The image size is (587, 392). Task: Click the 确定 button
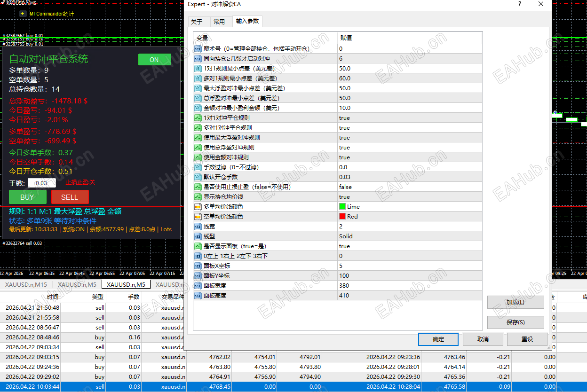438,339
